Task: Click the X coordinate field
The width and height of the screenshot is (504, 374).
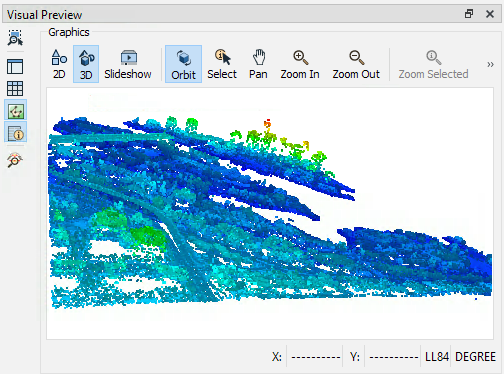Action: pyautogui.click(x=315, y=357)
